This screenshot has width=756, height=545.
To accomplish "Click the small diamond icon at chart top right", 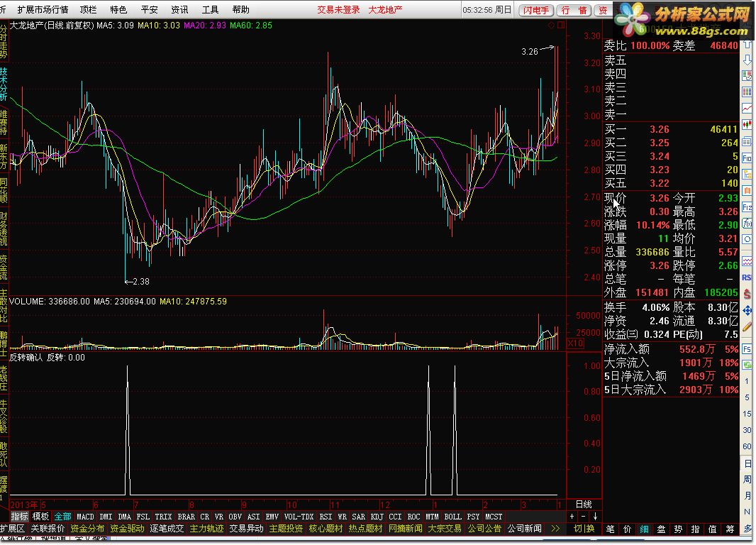I will tap(552, 25).
